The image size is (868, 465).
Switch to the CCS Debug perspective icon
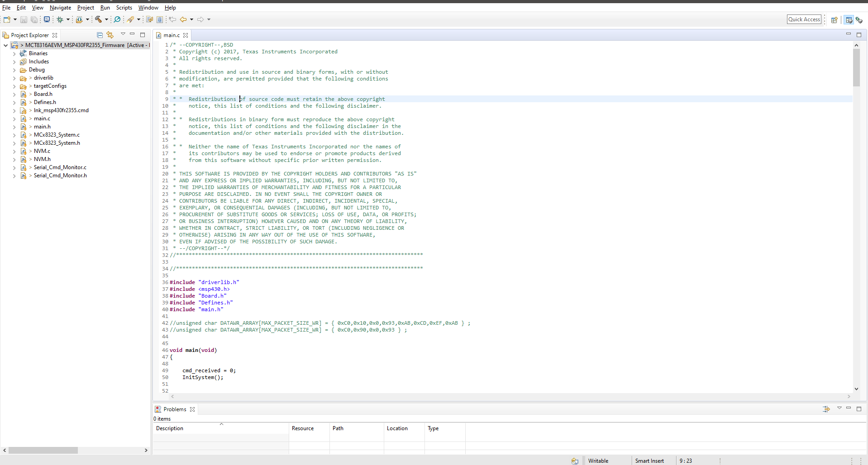tap(859, 20)
